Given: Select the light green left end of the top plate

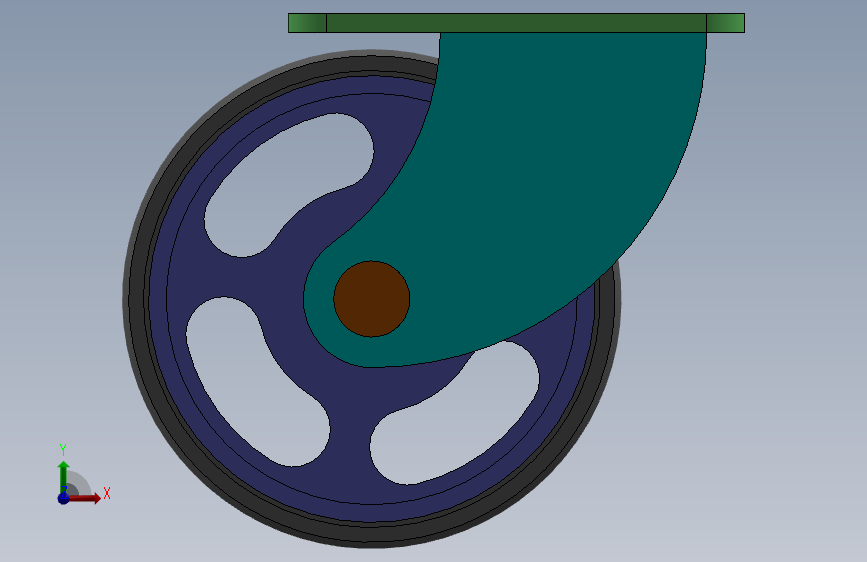Looking at the screenshot, I should click(x=307, y=23).
